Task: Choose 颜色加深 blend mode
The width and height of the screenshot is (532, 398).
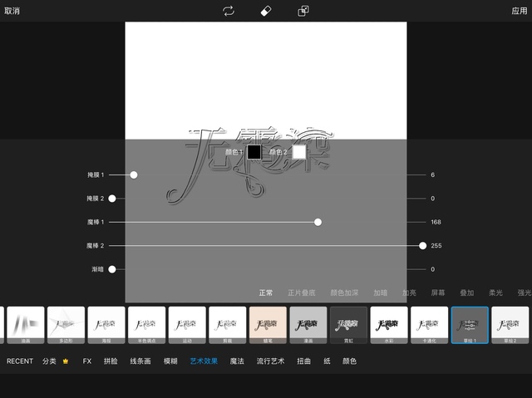Action: tap(344, 292)
